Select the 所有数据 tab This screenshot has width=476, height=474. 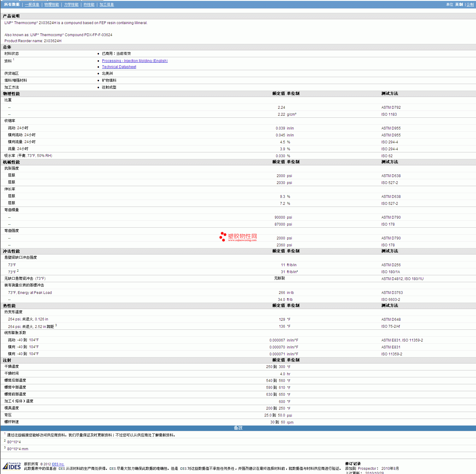(x=12, y=5)
